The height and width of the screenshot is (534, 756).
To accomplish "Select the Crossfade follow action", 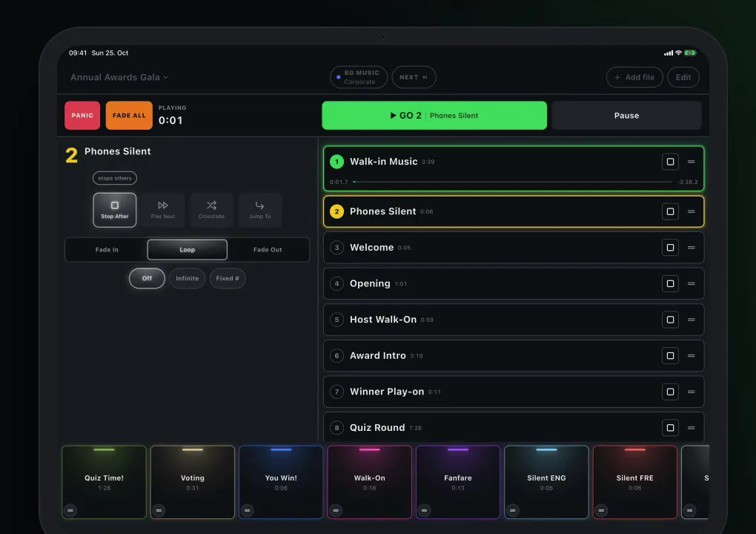I will pos(211,210).
